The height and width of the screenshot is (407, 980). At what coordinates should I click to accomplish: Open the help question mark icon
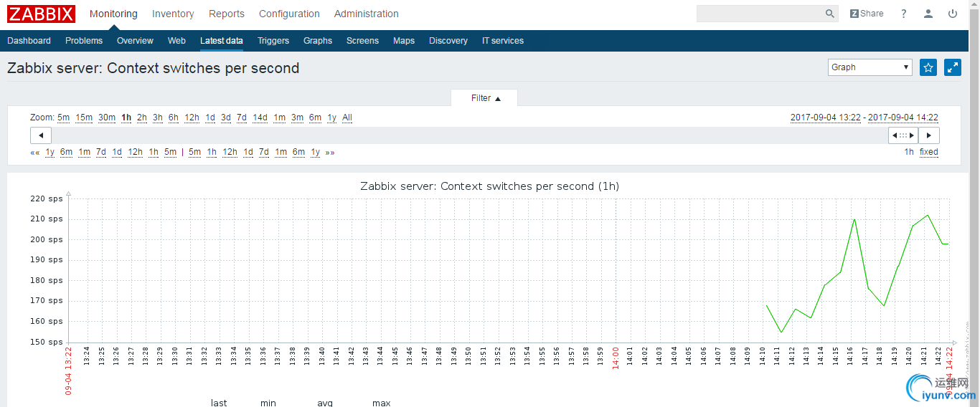pos(904,14)
